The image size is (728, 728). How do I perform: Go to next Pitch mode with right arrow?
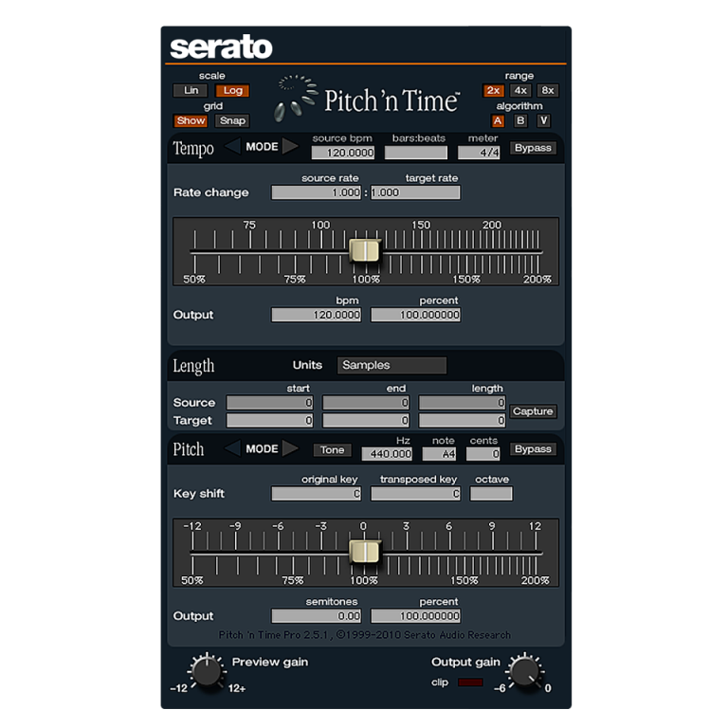[x=290, y=448]
